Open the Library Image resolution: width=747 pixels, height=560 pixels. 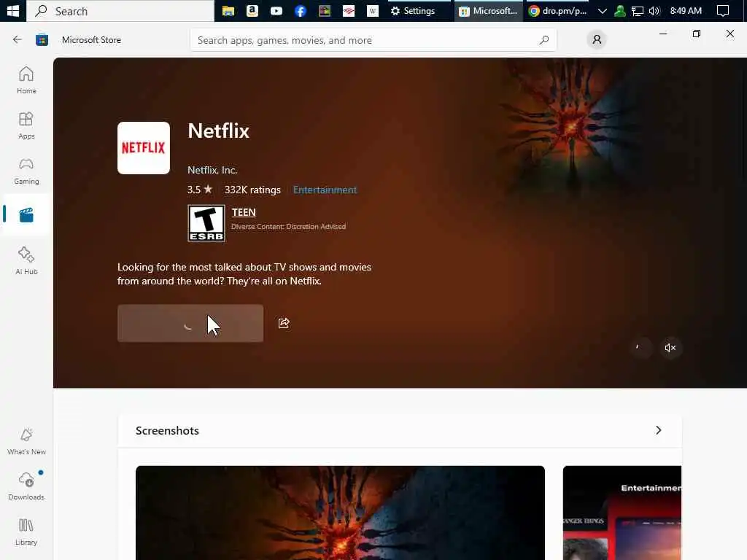click(x=26, y=532)
